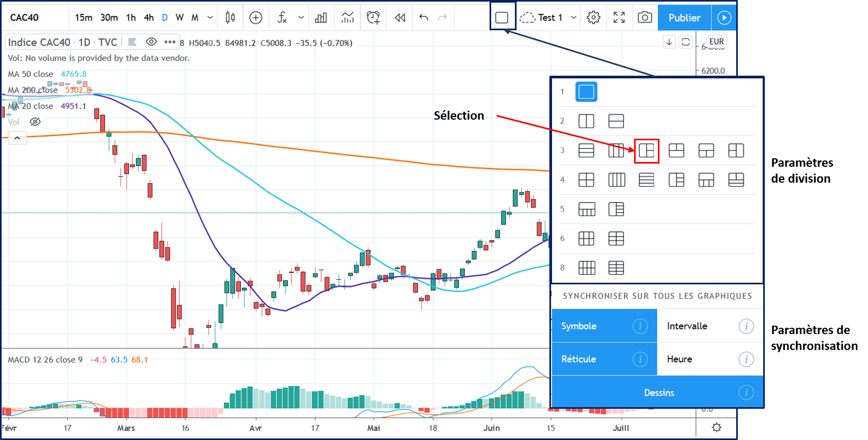
Task: Select the weekly W interval
Action: pyautogui.click(x=180, y=17)
